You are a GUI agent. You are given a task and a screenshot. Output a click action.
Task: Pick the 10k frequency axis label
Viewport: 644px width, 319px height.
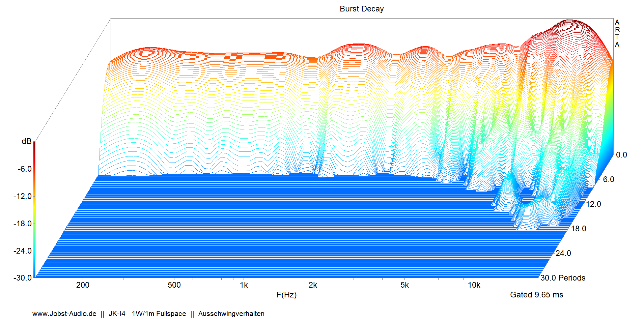[x=474, y=285]
